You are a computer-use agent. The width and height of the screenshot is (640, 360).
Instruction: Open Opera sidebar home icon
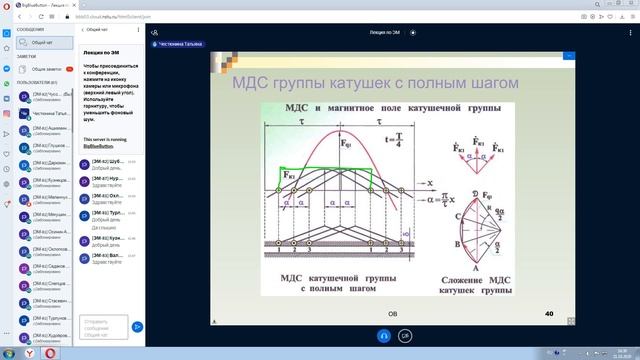point(7,48)
